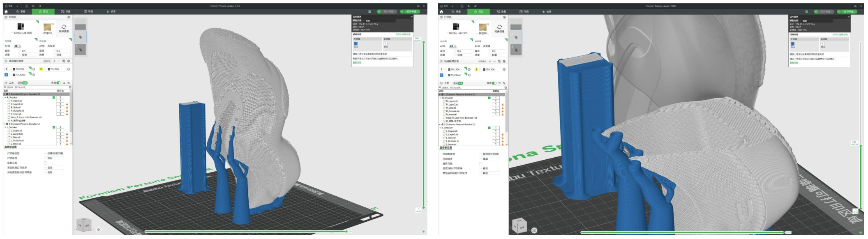This screenshot has width=868, height=239.
Task: Click the export plate icon, left window toolbar
Action: (x=369, y=11)
